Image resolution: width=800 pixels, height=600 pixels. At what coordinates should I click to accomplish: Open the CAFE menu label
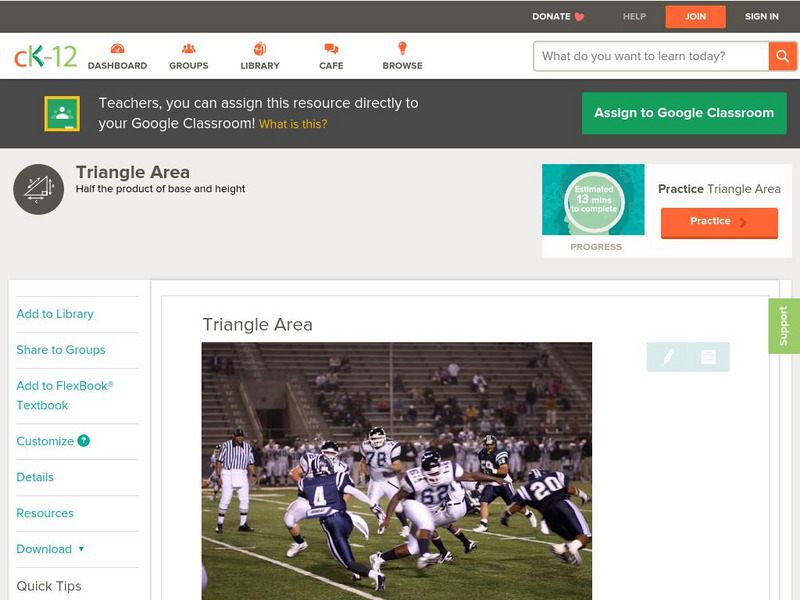coord(331,66)
